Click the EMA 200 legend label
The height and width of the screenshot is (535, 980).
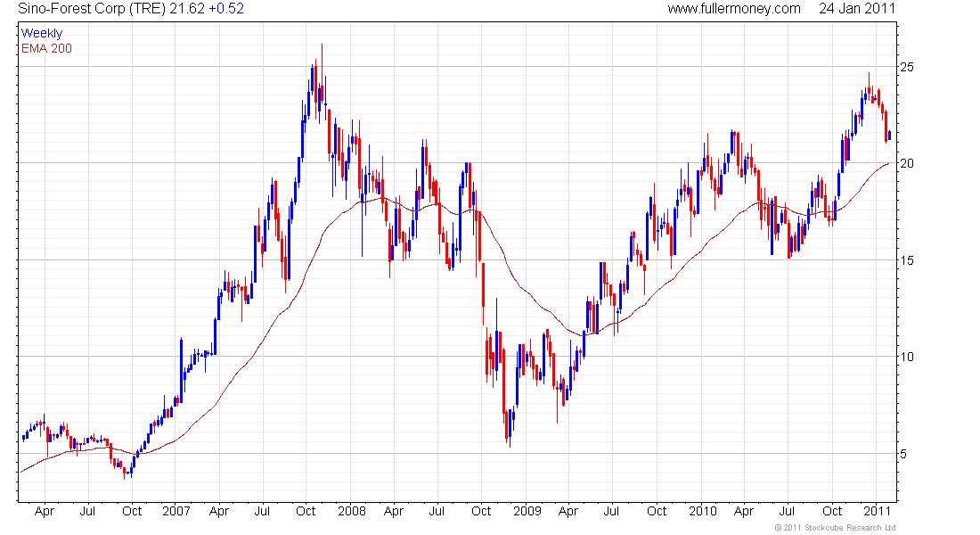(x=46, y=48)
